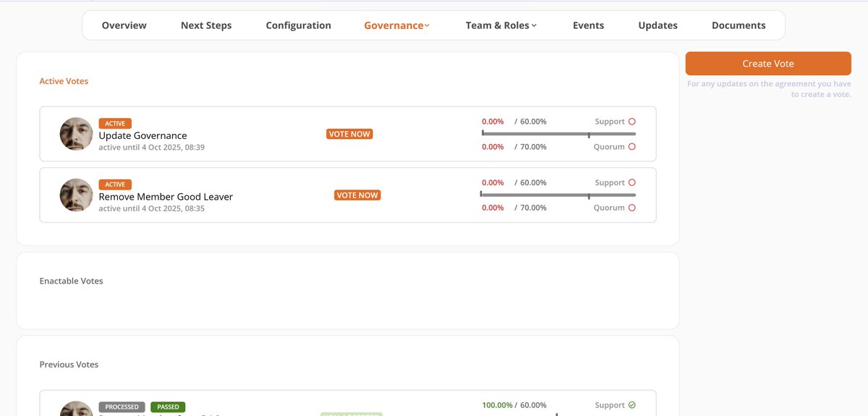
Task: Click the progress bar for Remove Member Good Leaver
Action: [x=558, y=195]
